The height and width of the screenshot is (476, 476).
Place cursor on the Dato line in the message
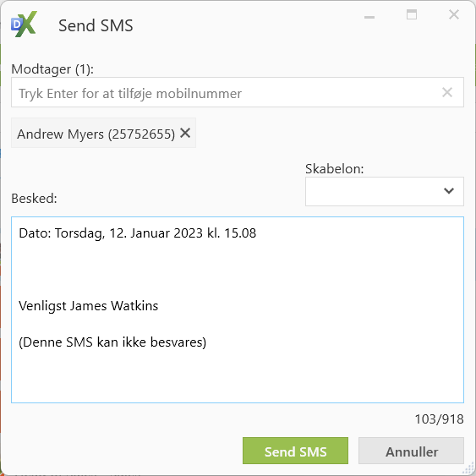pos(138,233)
